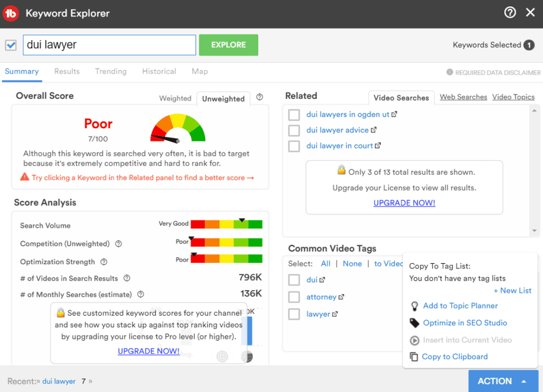The height and width of the screenshot is (392, 543).
Task: Uncheck the dui lawyer keyword checkbox
Action: click(x=11, y=45)
